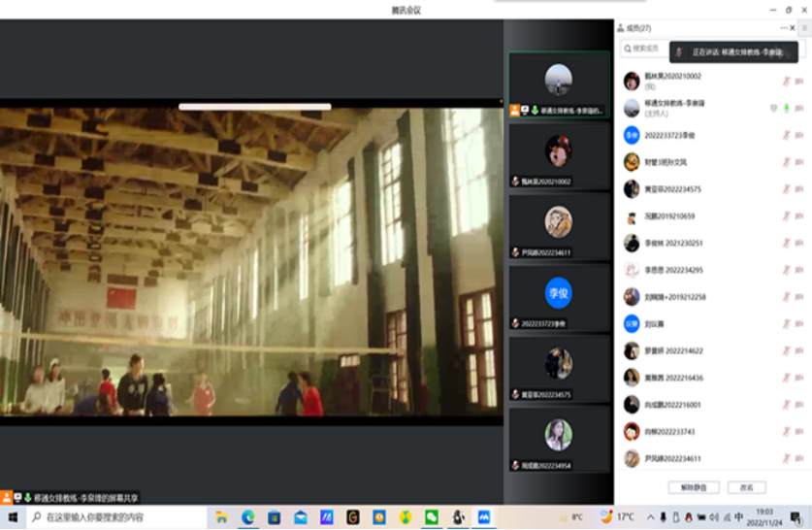Click the taskbar volume speaker icon
Viewport: 812px width, 530px height.
pyautogui.click(x=714, y=517)
